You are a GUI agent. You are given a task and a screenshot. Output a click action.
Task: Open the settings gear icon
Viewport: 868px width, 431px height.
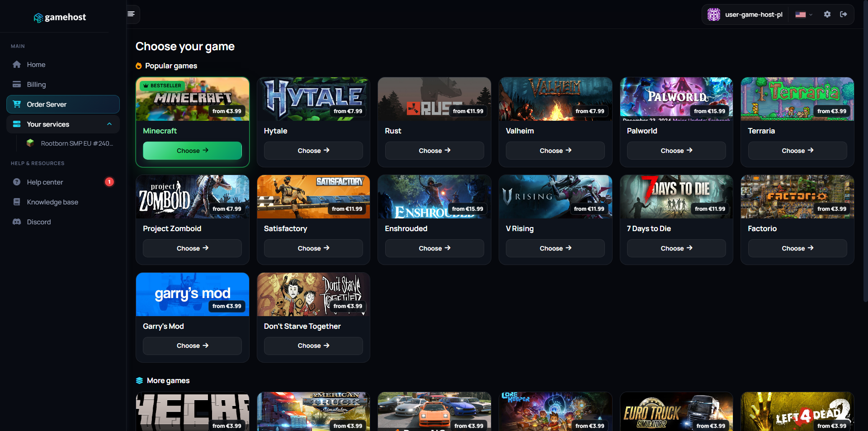827,14
